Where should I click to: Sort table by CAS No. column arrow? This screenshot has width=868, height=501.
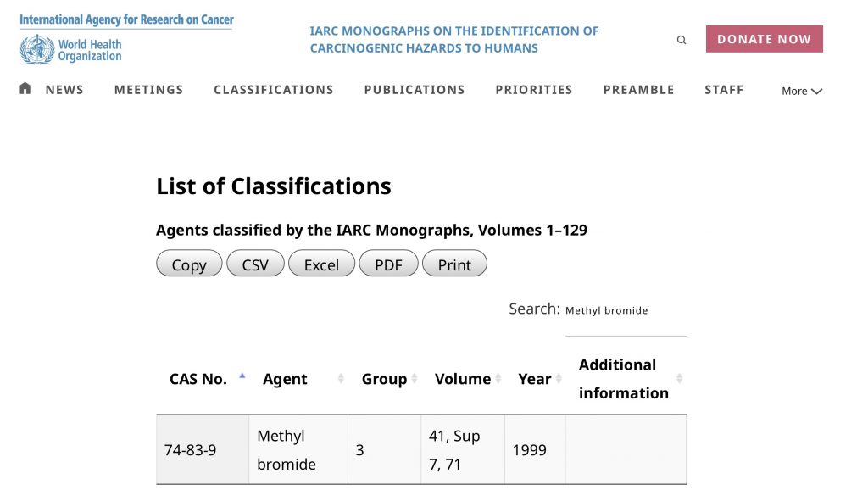tap(242, 376)
